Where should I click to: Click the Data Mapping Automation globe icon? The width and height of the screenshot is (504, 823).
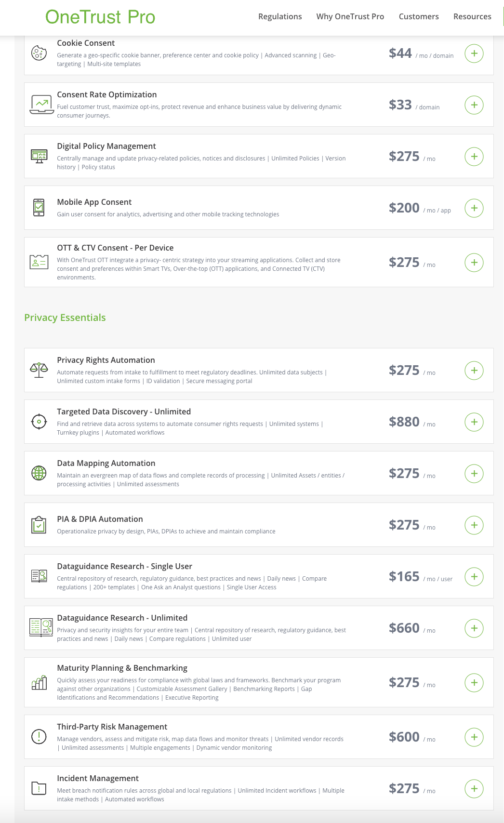[38, 473]
